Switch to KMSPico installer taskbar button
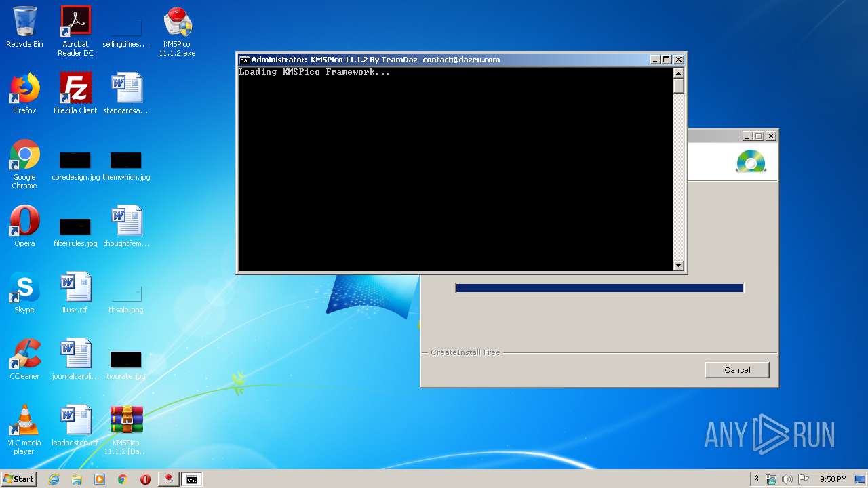The height and width of the screenshot is (488, 868). (x=168, y=479)
